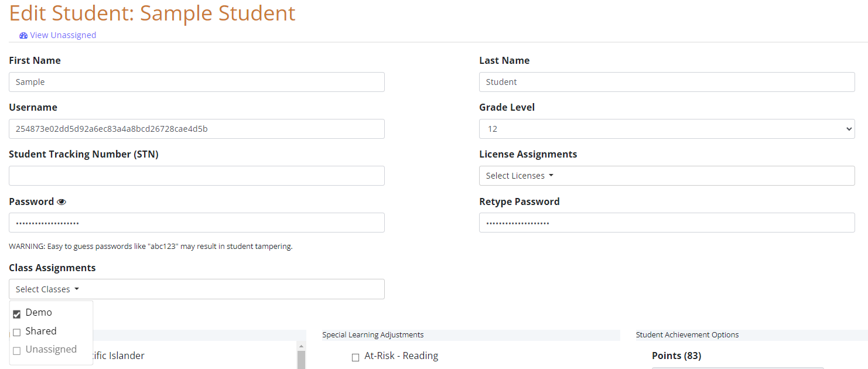This screenshot has height=369, width=868.
Task: Click the ethnicity list scroll up arrow
Action: pos(302,346)
